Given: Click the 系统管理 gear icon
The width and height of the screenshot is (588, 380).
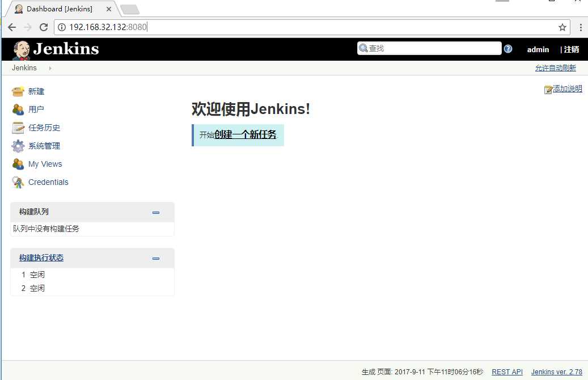Looking at the screenshot, I should (x=18, y=146).
